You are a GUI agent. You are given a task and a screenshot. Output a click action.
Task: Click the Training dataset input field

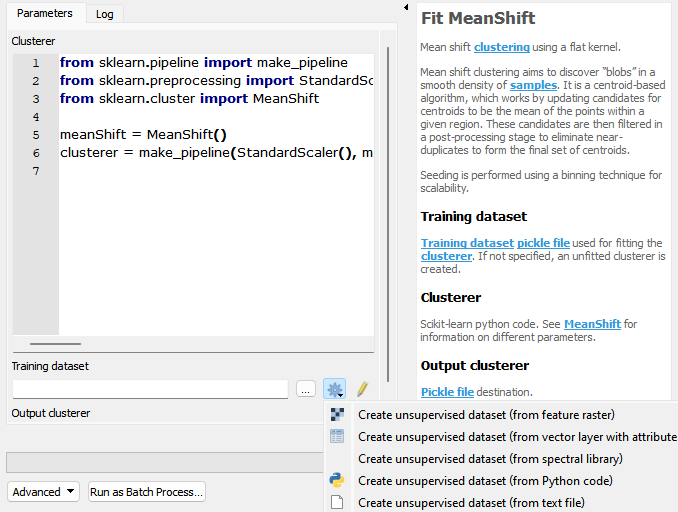point(150,389)
